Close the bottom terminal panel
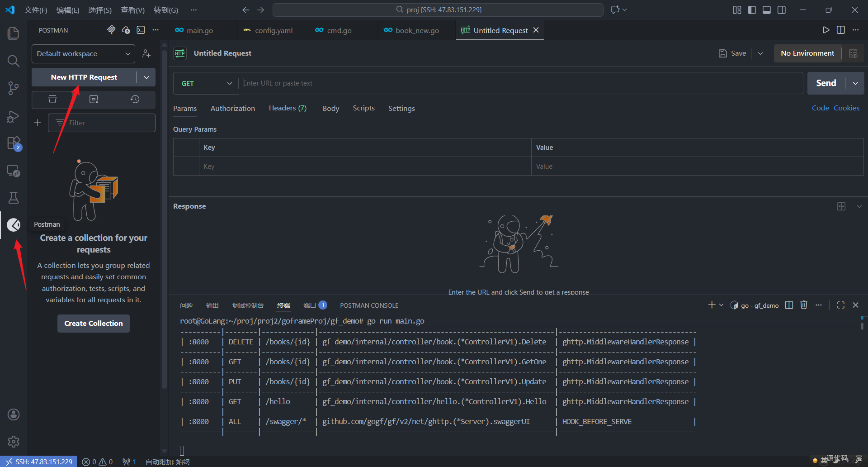868x467 pixels. coord(855,305)
